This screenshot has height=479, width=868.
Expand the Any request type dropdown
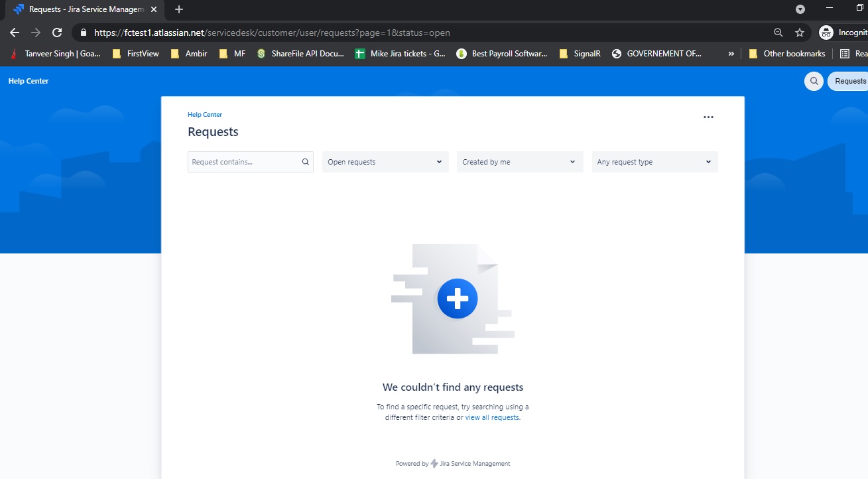pos(655,162)
